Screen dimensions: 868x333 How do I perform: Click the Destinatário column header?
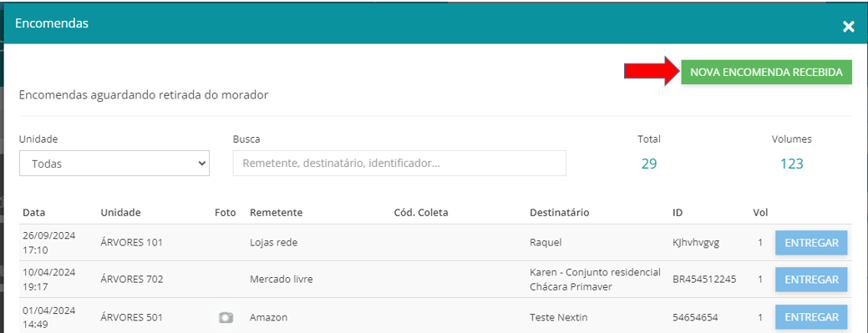pyautogui.click(x=559, y=213)
